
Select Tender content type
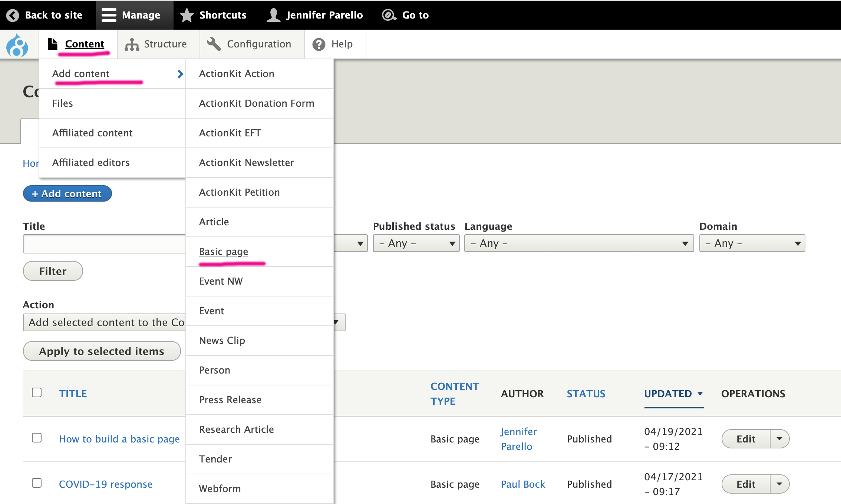click(259, 459)
